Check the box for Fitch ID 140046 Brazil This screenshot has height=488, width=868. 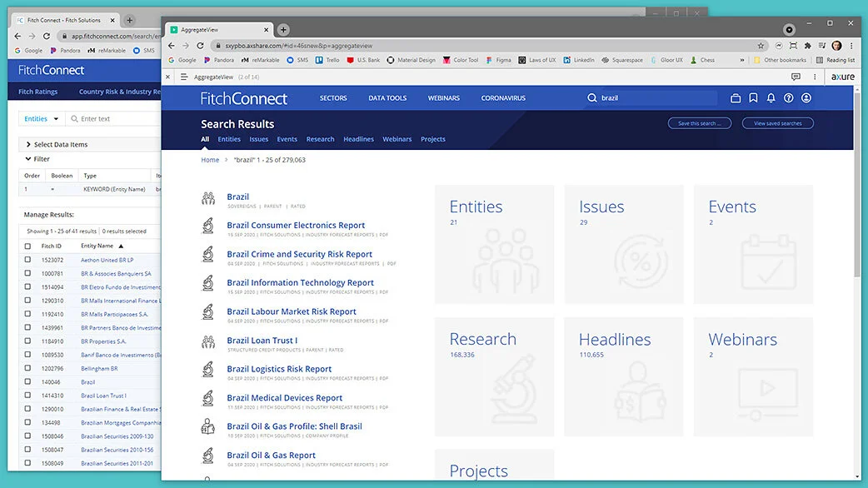click(x=27, y=381)
